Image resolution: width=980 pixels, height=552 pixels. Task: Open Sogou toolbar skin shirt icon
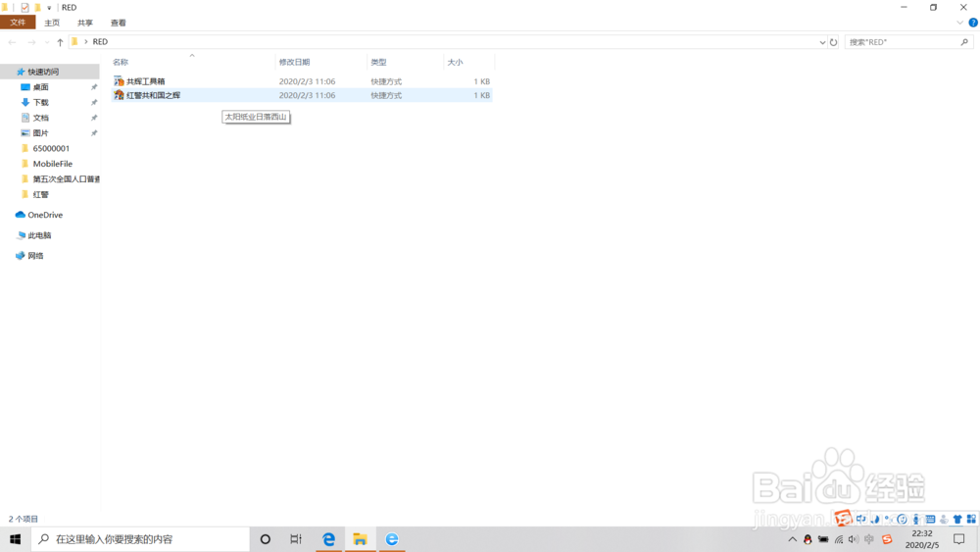(x=957, y=519)
